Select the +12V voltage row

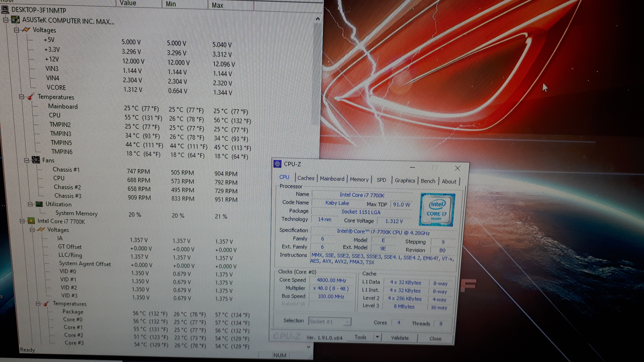[x=140, y=61]
